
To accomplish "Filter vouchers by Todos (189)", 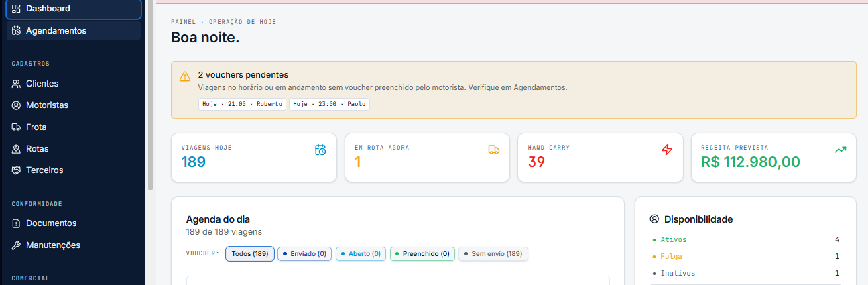I will [x=250, y=254].
